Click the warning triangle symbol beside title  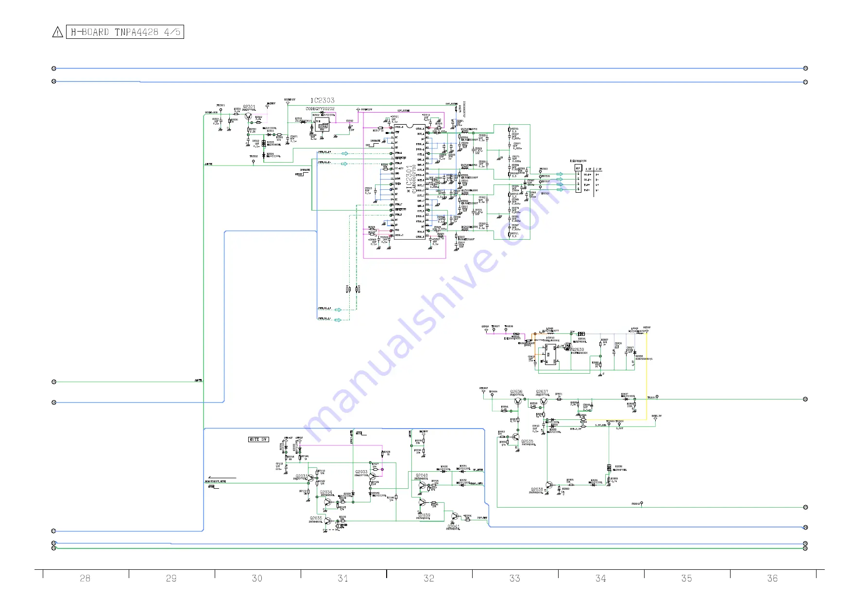(x=57, y=32)
